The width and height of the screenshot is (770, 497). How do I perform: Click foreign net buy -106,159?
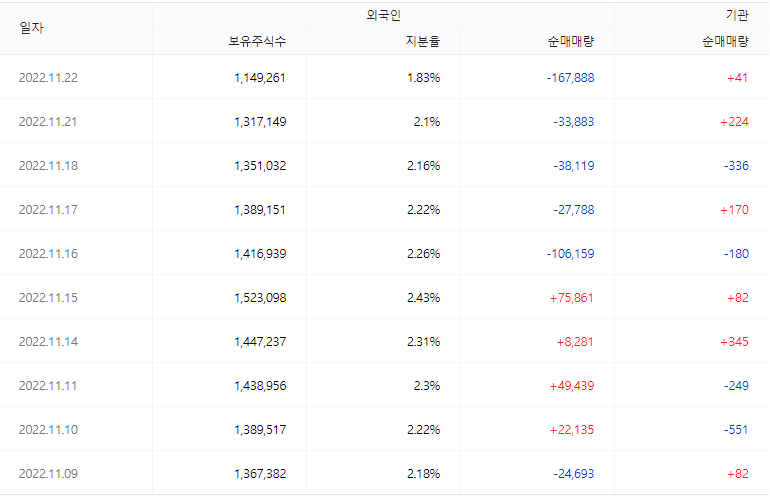(x=570, y=253)
